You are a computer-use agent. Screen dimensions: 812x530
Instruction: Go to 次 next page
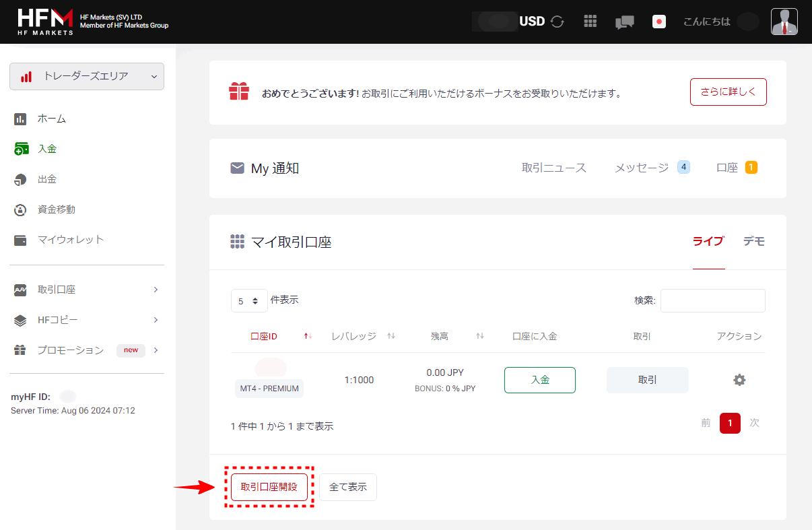755,423
